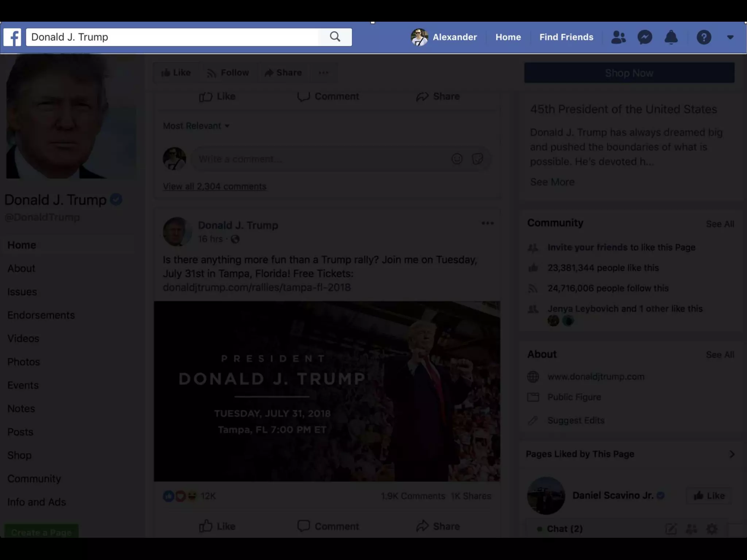Open the Help question mark icon
Image resolution: width=747 pixels, height=560 pixels.
[x=704, y=37]
